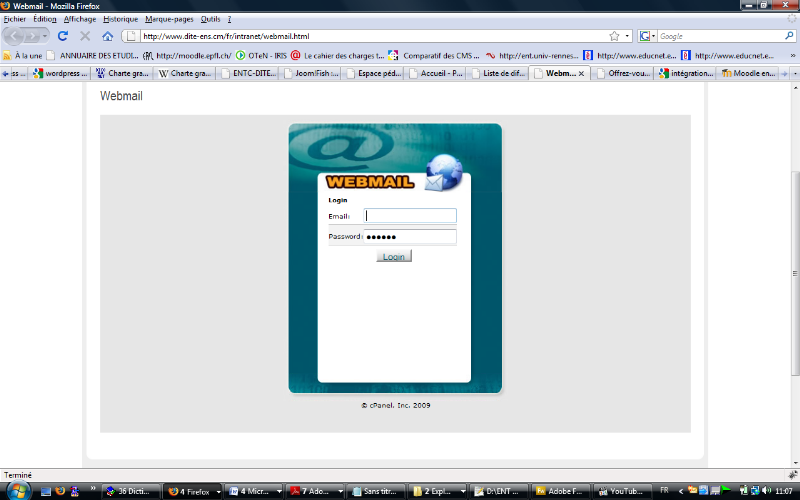Screen dimensions: 800x500
Task: Open the search engine selector icon
Action: click(x=647, y=36)
